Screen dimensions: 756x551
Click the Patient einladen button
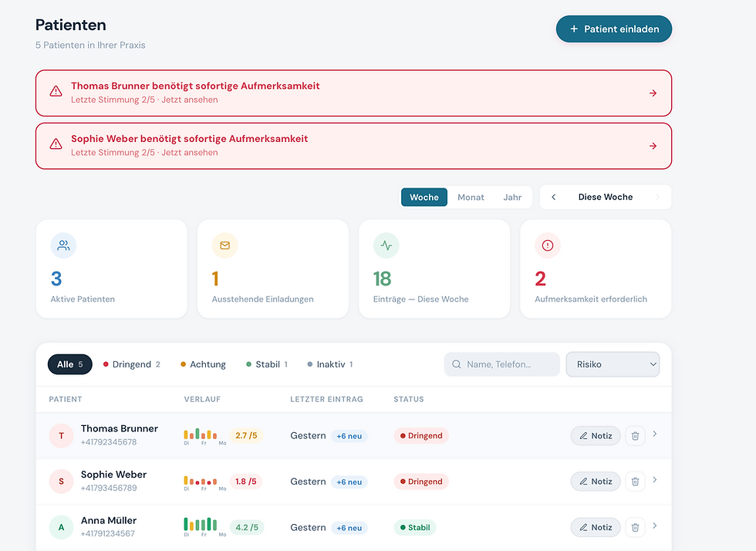point(614,29)
